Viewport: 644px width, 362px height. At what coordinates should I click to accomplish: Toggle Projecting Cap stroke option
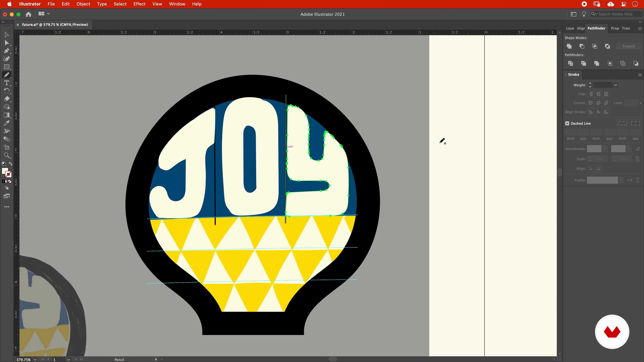click(x=606, y=94)
